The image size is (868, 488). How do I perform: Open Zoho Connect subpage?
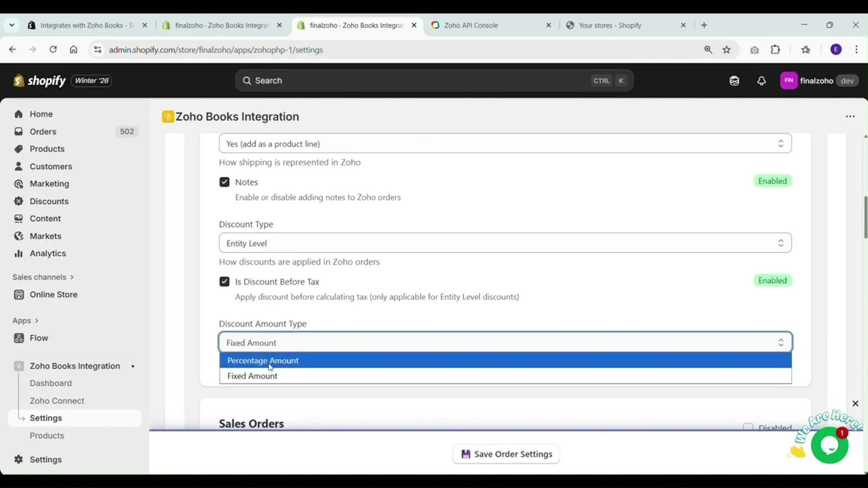click(x=57, y=401)
